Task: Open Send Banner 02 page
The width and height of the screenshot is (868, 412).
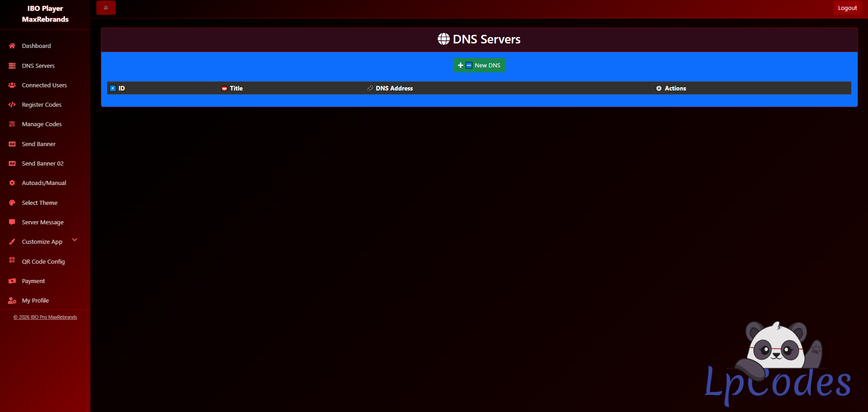Action: coord(42,163)
